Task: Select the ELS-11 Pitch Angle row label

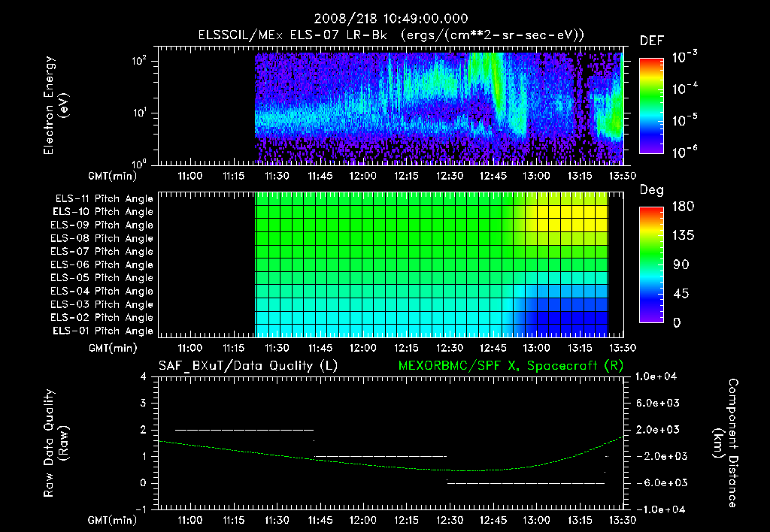Action: click(x=104, y=199)
